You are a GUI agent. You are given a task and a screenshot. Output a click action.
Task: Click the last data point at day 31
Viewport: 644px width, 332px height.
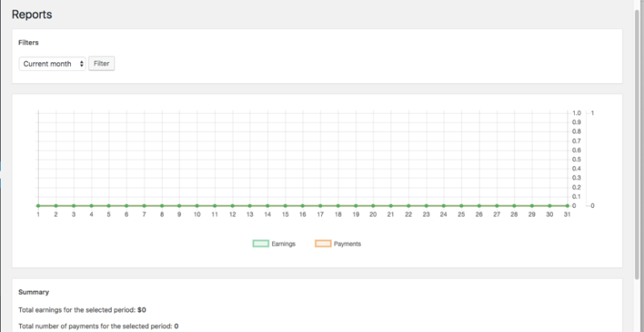(x=568, y=205)
